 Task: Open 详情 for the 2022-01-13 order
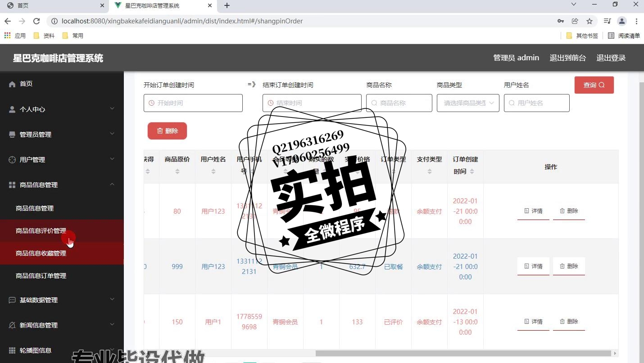[x=533, y=322]
